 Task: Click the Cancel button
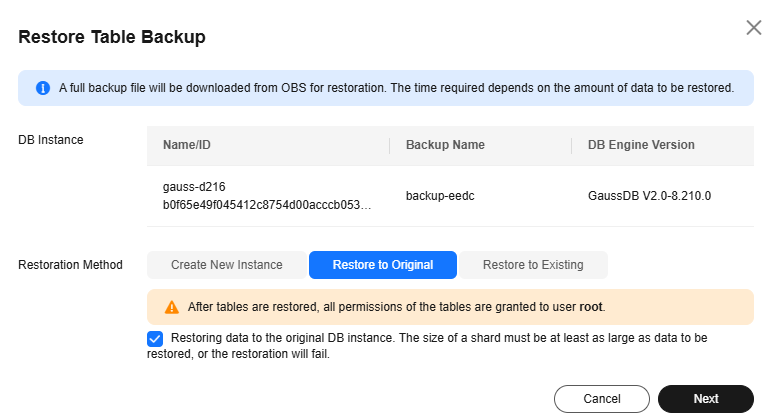click(602, 399)
